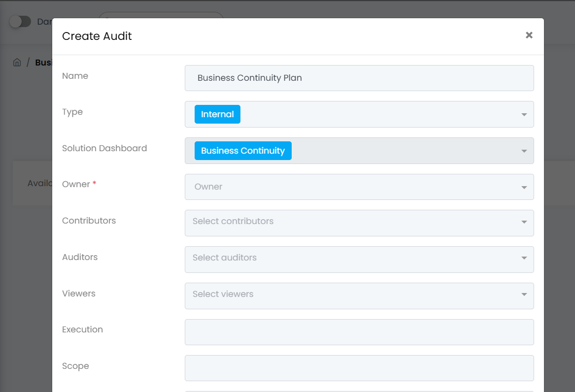Click the Owner required field label

pyautogui.click(x=79, y=184)
